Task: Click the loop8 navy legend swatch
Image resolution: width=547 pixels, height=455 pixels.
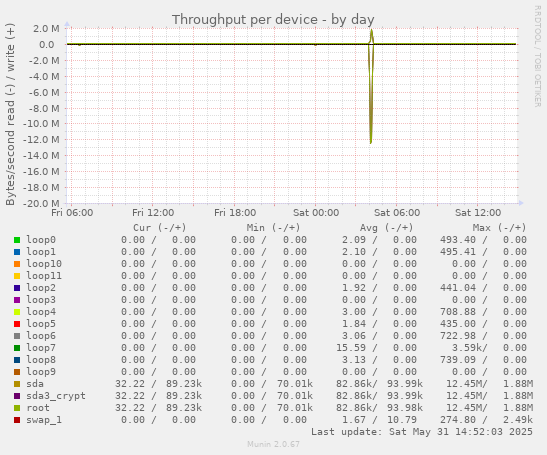Action: coord(17,360)
